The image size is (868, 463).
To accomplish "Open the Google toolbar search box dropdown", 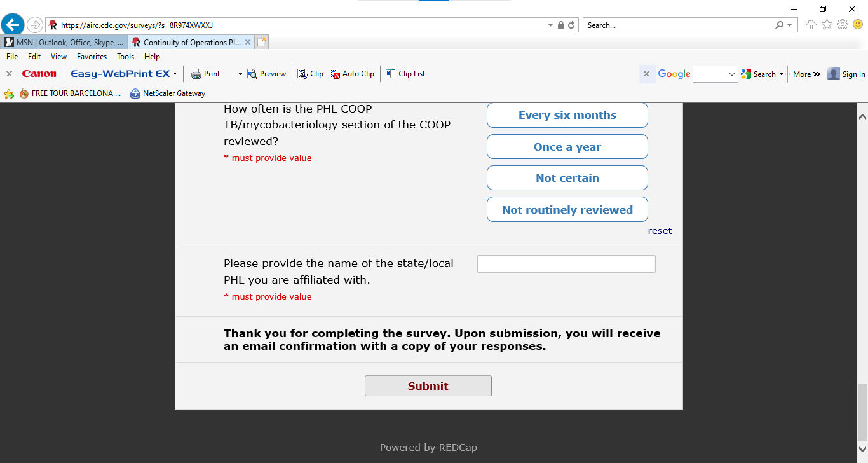I will coord(732,74).
